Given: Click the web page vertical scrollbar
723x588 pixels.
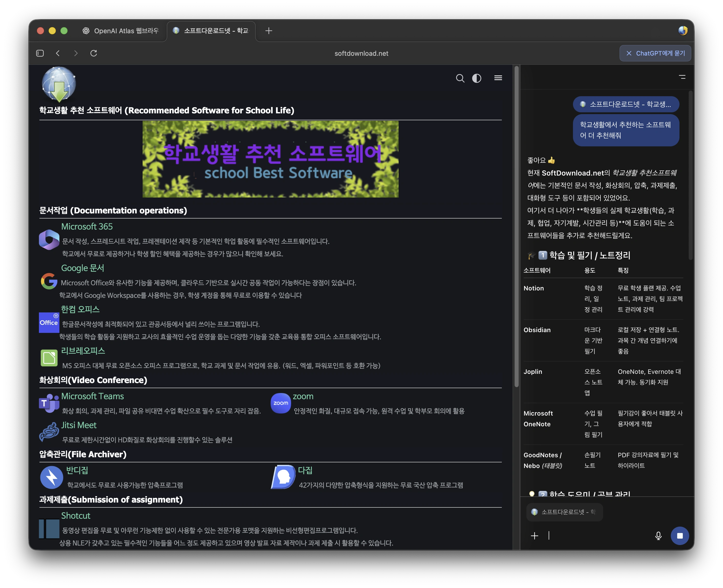Looking at the screenshot, I should pyautogui.click(x=517, y=227).
